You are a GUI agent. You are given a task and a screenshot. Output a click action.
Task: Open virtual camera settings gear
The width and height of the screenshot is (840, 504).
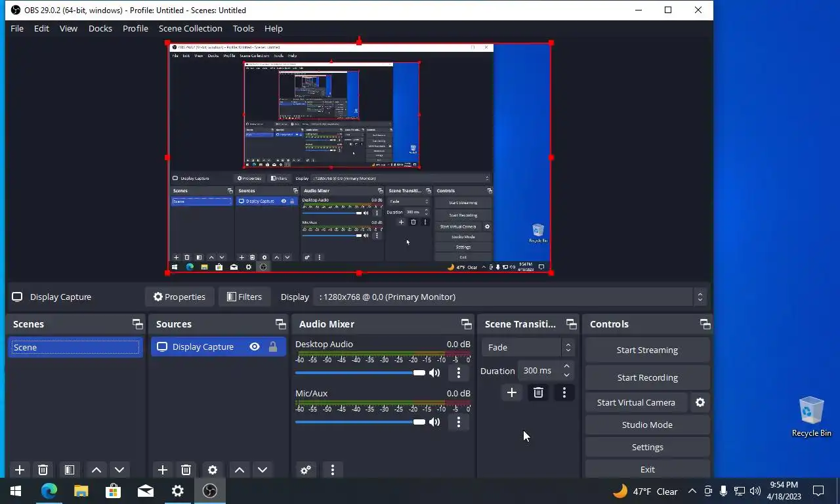700,402
